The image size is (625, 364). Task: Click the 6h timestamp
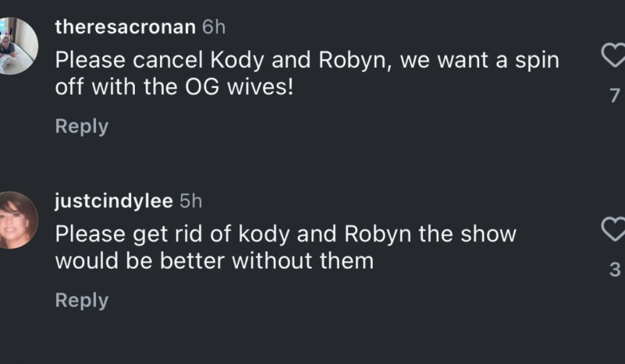(x=214, y=27)
